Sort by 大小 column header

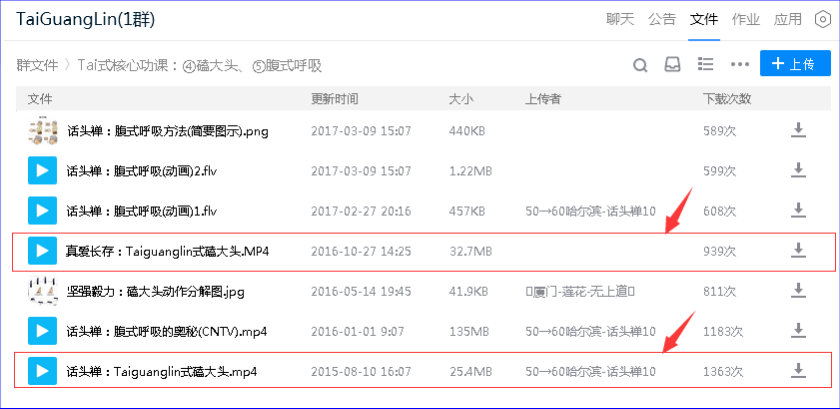(x=461, y=99)
